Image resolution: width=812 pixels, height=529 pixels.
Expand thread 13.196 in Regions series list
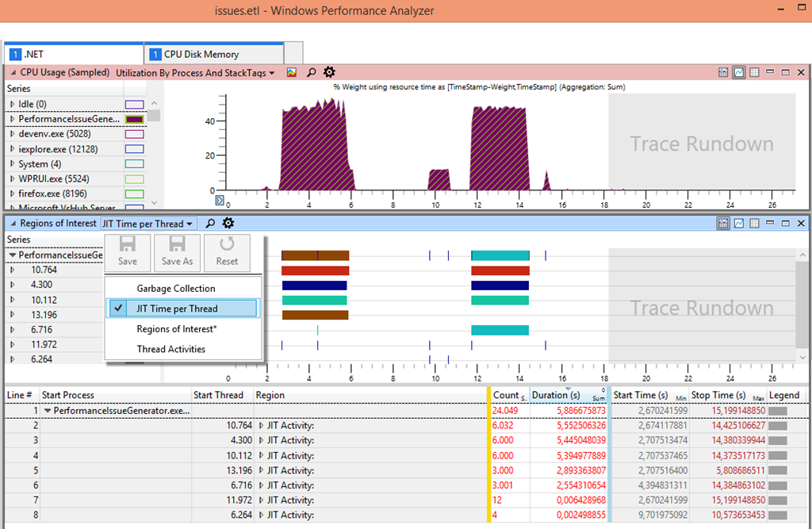pyautogui.click(x=12, y=315)
